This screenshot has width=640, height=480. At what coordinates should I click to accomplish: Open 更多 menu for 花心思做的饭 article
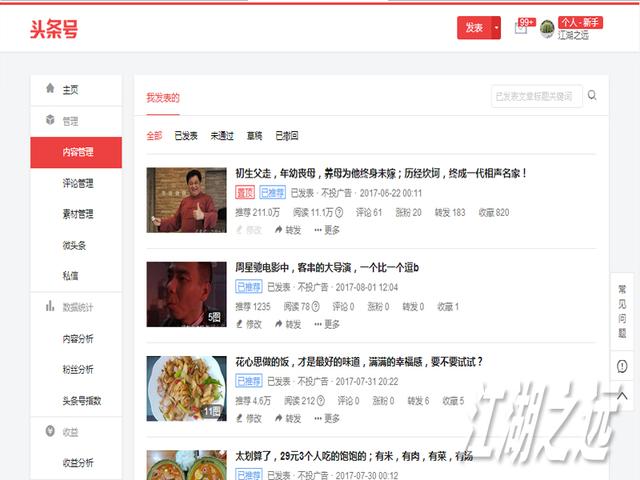(x=327, y=418)
